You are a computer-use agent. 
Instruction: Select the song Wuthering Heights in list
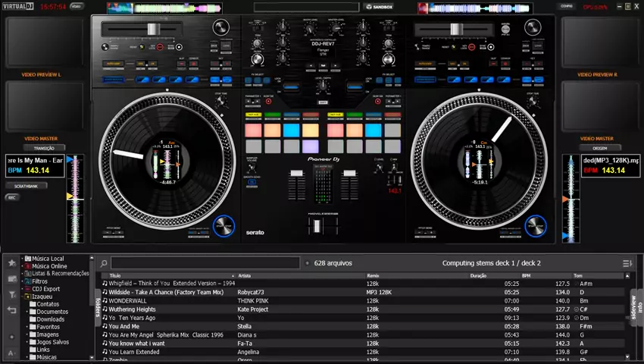133,309
